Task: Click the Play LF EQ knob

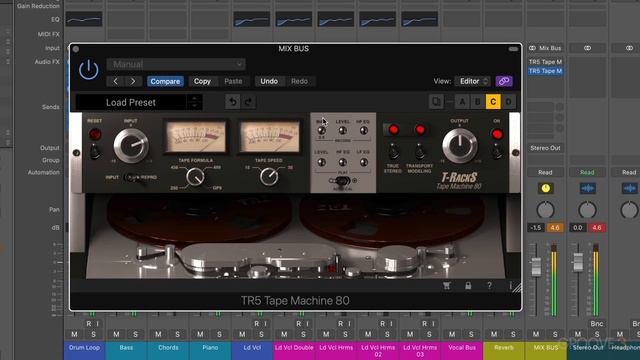Action: click(x=363, y=162)
